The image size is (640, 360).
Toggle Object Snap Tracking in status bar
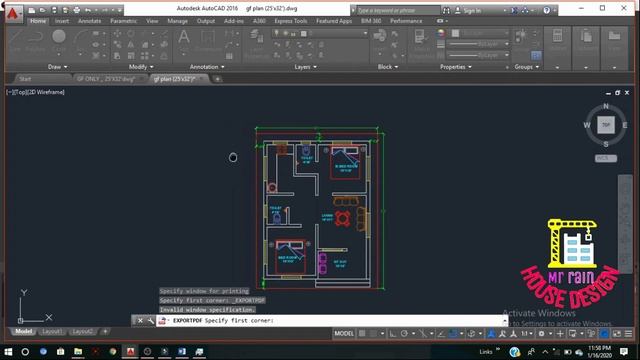click(x=441, y=334)
